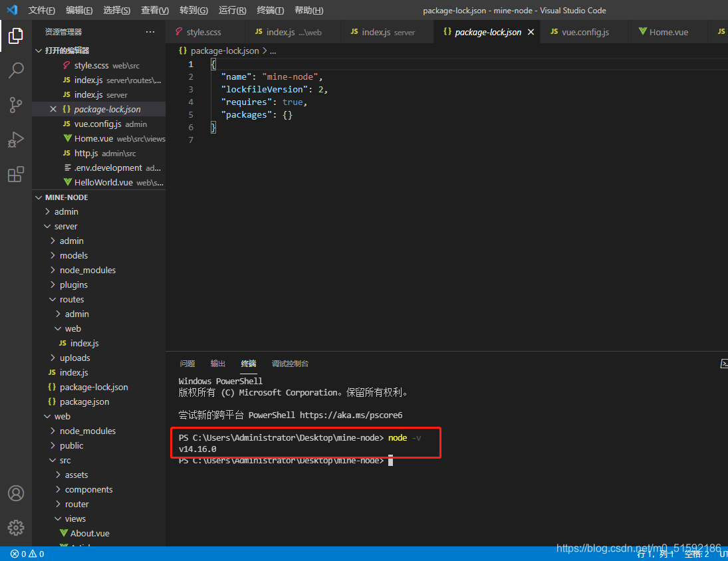The width and height of the screenshot is (728, 561).
Task: Open HelloWorld.vue in open editors
Action: [x=99, y=182]
